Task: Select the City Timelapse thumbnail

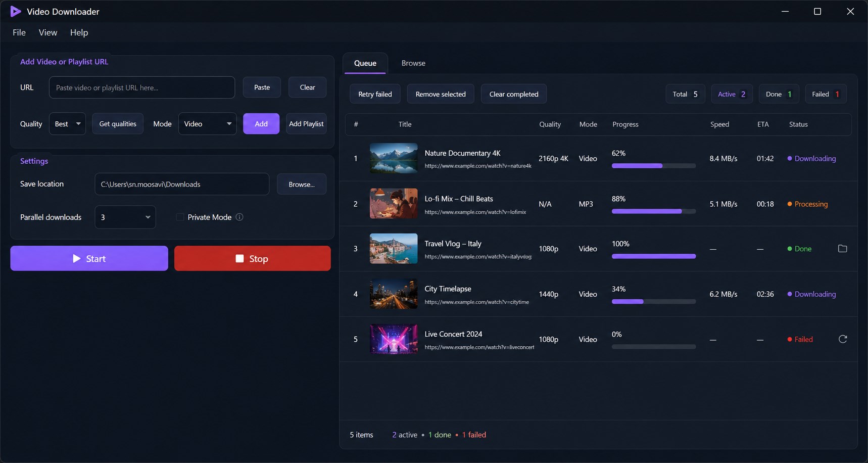Action: 394,294
